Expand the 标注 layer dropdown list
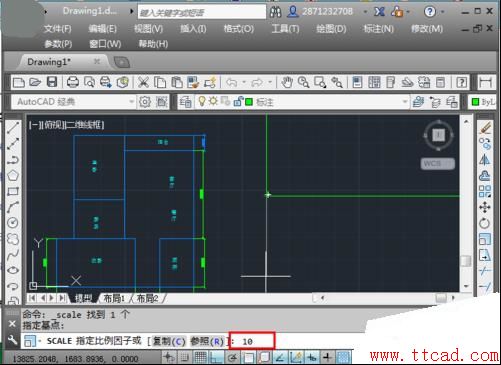The height and width of the screenshot is (365, 501). 405,101
